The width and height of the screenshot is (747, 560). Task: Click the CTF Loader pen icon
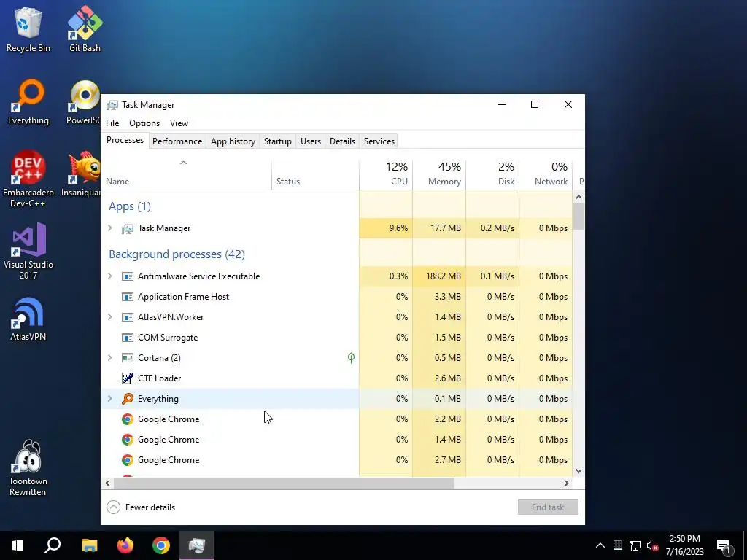click(x=127, y=378)
